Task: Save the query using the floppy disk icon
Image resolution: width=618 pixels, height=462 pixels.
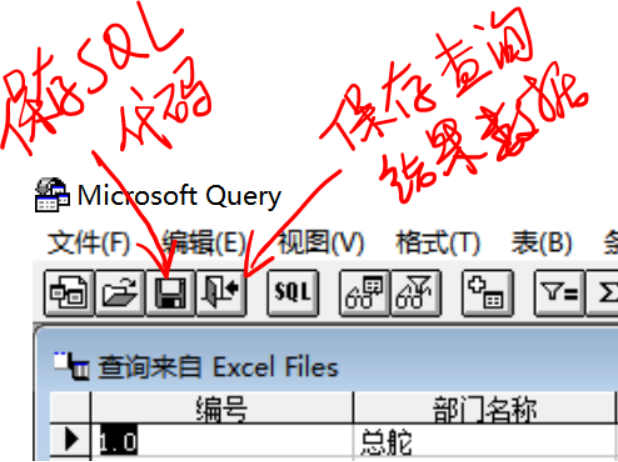Action: click(x=170, y=293)
